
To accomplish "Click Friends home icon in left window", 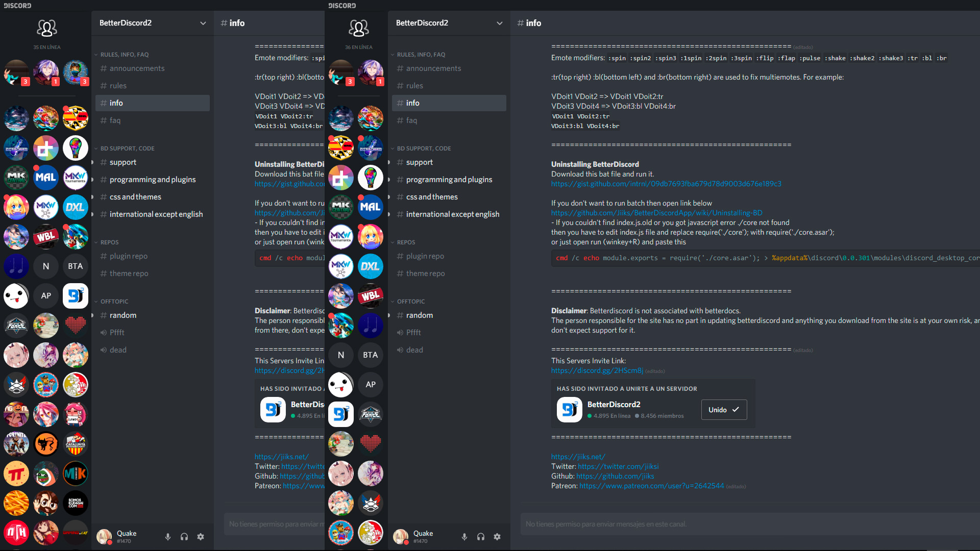I will click(x=46, y=28).
